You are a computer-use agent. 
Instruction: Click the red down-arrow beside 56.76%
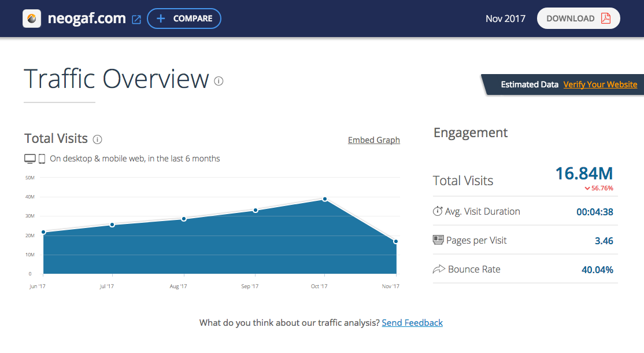(587, 189)
